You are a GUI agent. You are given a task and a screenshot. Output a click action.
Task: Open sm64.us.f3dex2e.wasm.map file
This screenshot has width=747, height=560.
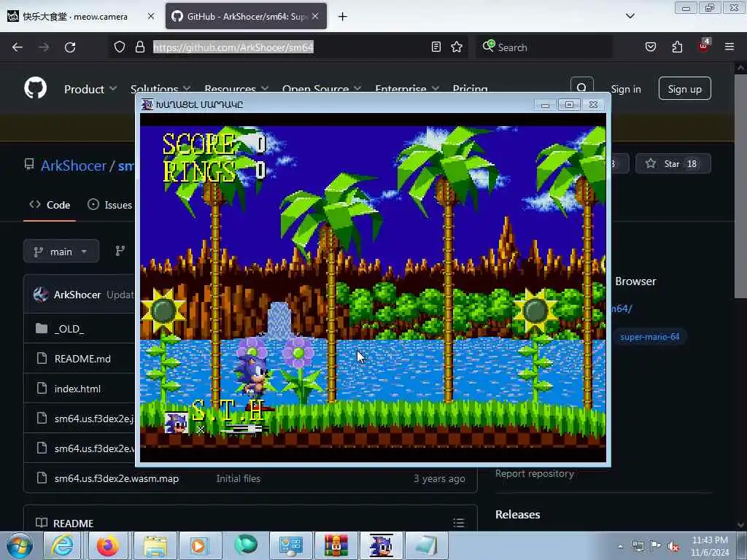pos(116,478)
